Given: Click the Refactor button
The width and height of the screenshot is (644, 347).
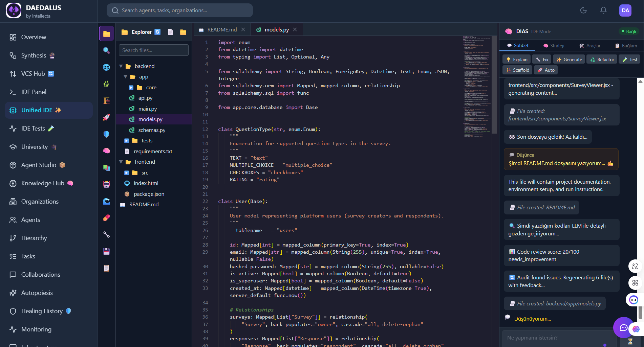Looking at the screenshot, I should (x=602, y=60).
